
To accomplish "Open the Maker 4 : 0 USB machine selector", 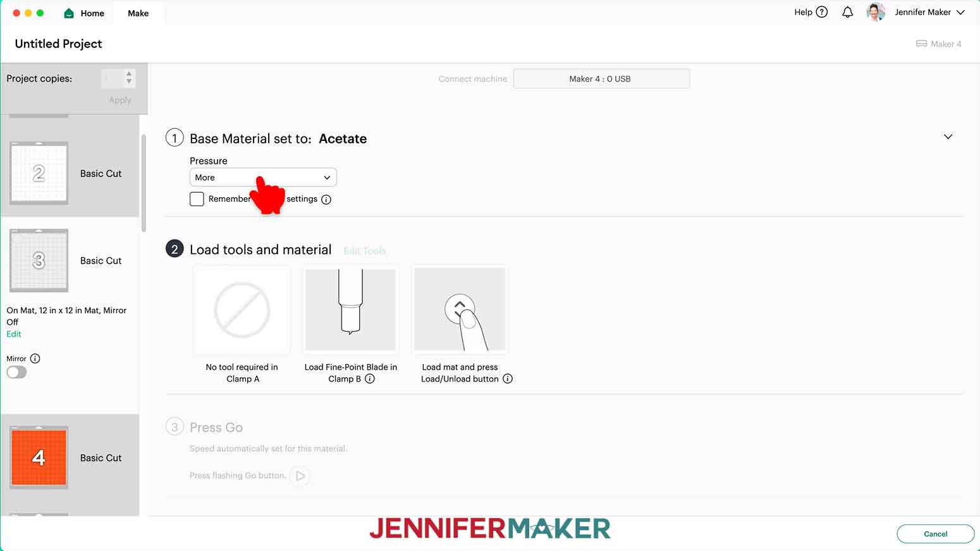I will (601, 78).
